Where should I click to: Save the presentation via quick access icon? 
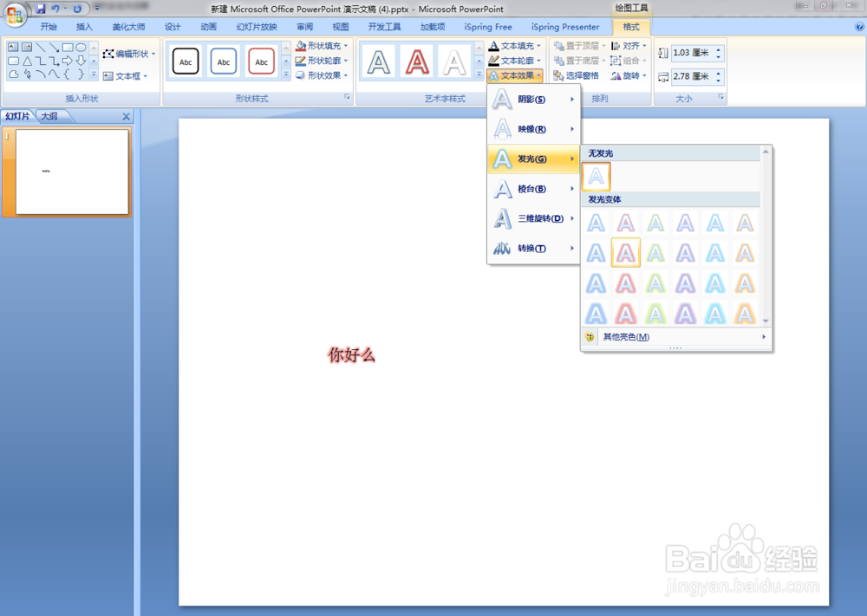(41, 9)
